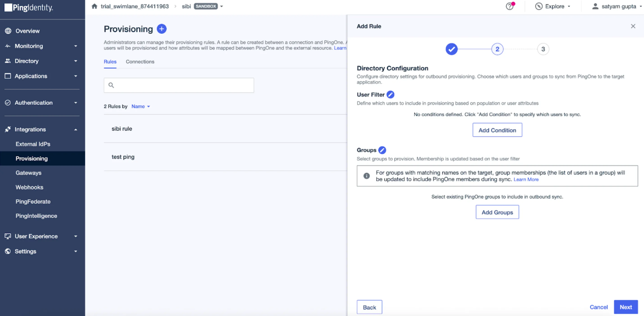Click the Explore compass icon
Viewport: 644px width, 316px height.
538,6
